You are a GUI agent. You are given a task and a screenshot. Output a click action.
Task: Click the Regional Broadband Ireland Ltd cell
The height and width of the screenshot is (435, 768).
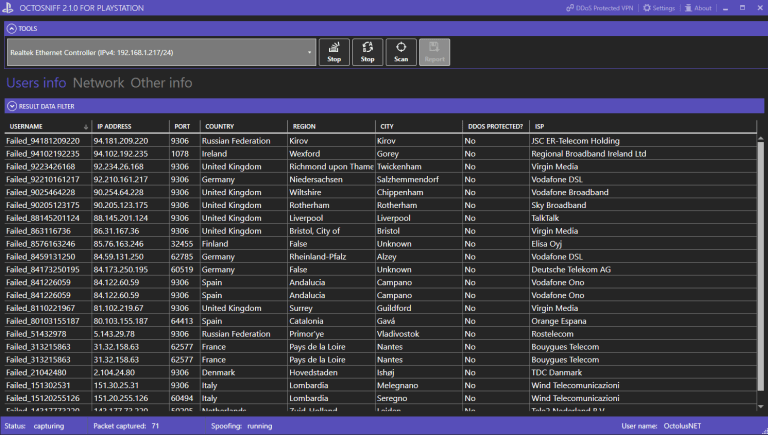pos(589,154)
